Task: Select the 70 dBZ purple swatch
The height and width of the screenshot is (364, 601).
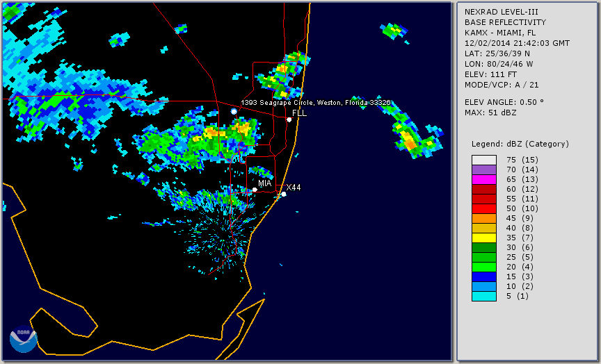Action: [484, 170]
